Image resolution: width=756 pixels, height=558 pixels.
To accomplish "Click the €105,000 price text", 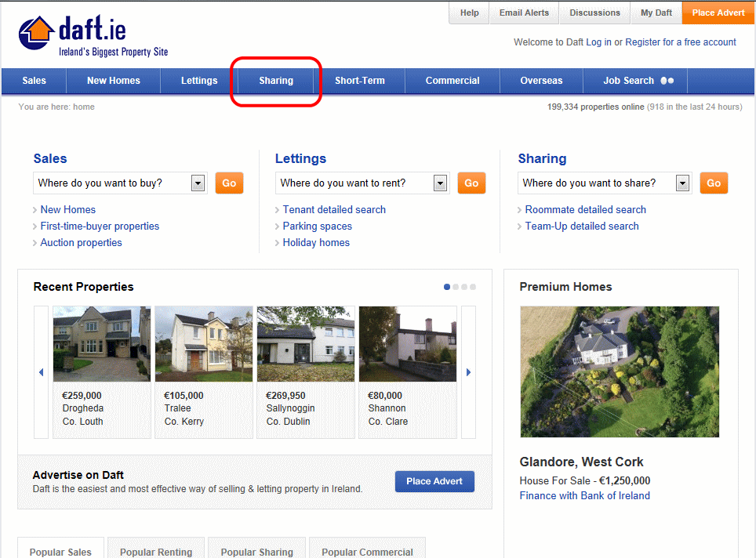I will pos(184,396).
